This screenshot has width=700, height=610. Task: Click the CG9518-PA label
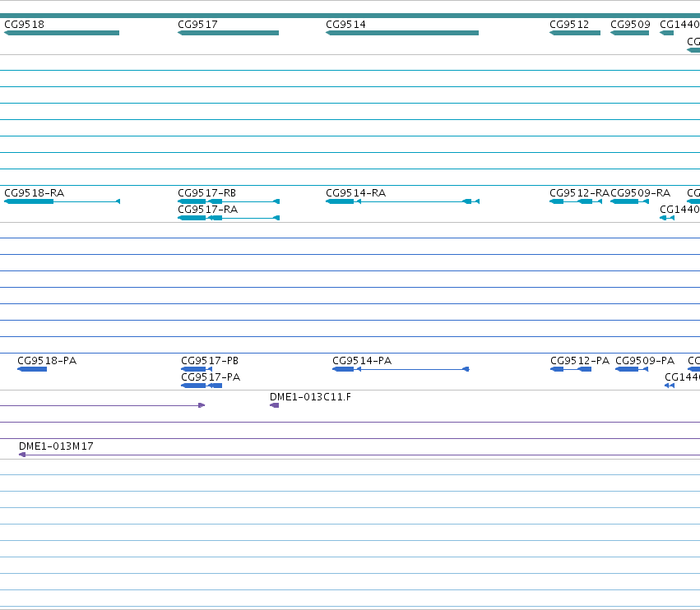point(47,361)
